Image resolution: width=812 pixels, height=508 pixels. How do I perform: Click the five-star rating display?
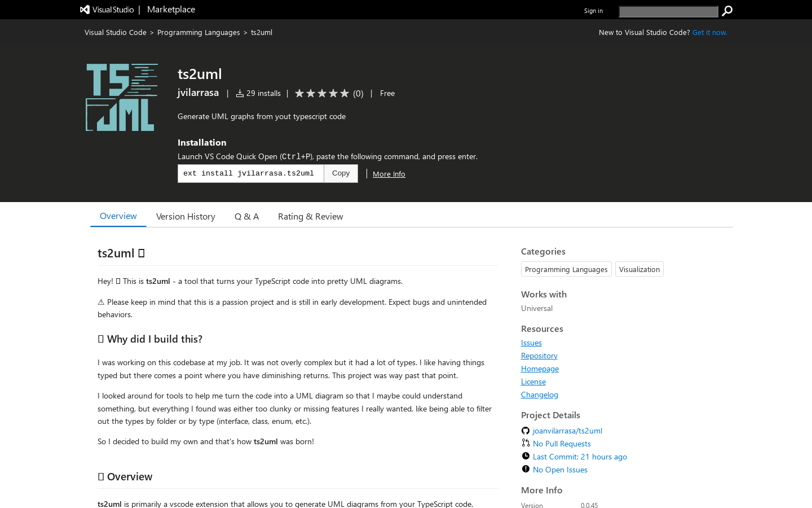pos(322,93)
